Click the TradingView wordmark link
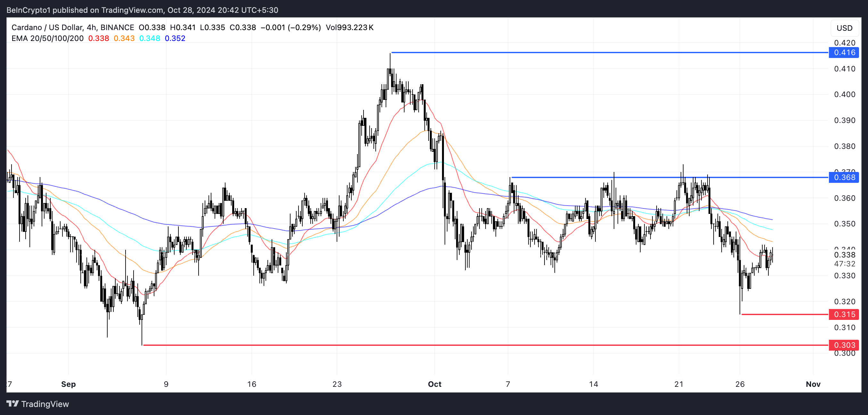This screenshot has height=415, width=868. pos(45,404)
